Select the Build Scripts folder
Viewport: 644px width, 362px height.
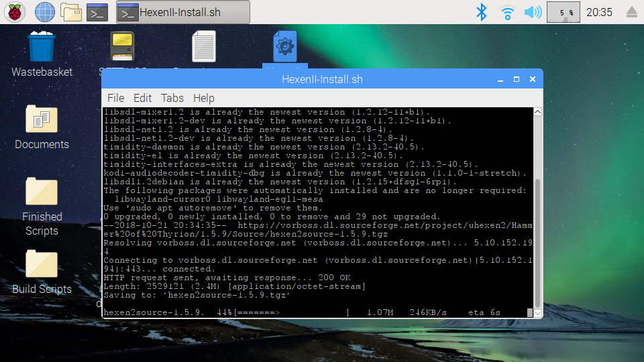coord(42,271)
